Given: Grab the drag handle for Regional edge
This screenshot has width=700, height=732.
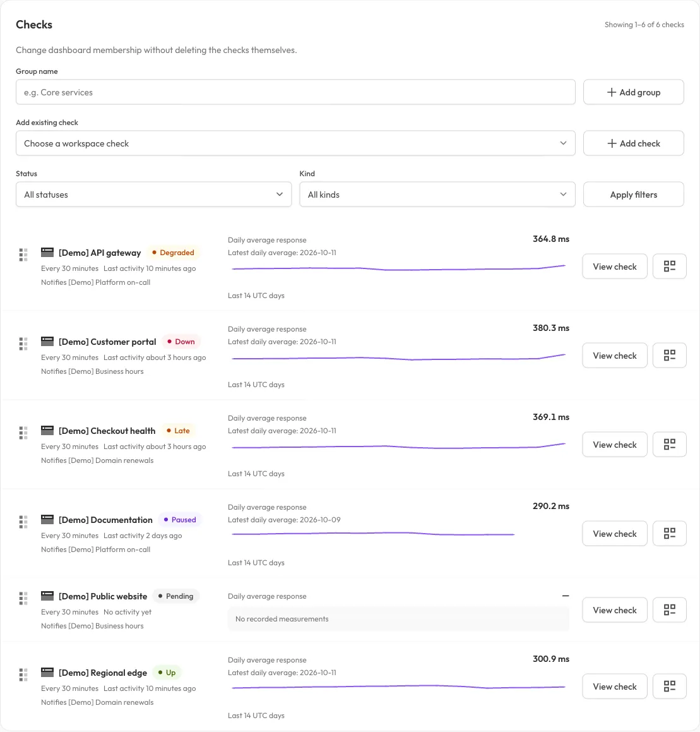Looking at the screenshot, I should [23, 675].
